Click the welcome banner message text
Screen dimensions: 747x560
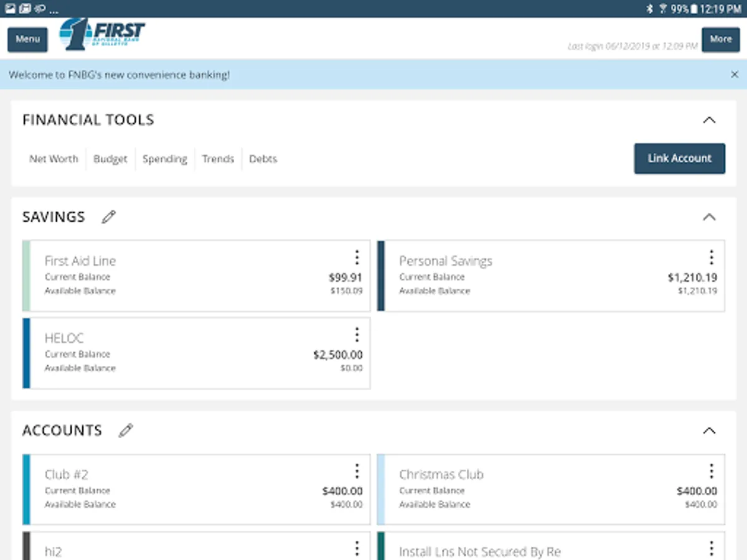[x=120, y=75]
